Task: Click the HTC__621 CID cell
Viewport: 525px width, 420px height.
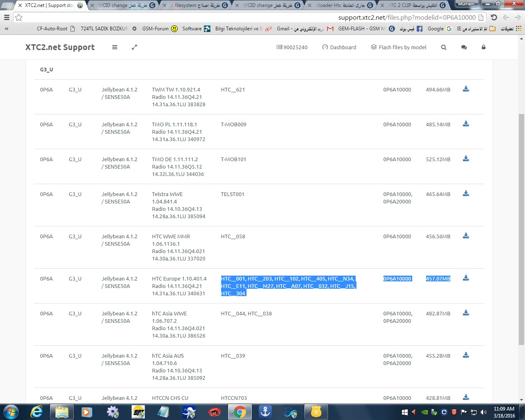Action: click(x=233, y=89)
